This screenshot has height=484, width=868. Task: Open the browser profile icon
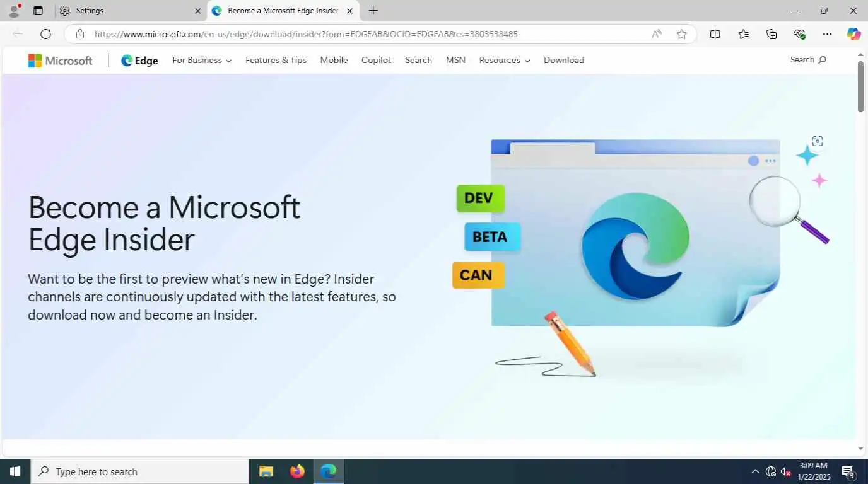click(x=13, y=11)
